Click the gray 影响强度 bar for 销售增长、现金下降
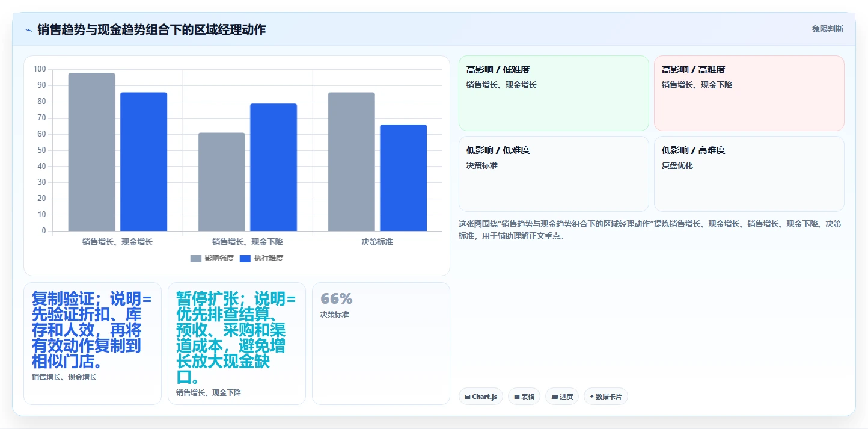The image size is (868, 429). (x=222, y=182)
